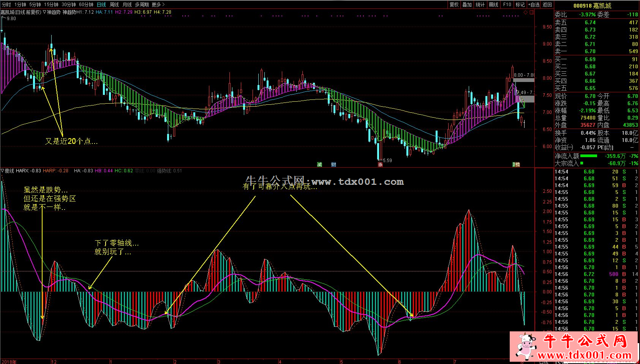Click the 5.59 low price label

(387, 161)
